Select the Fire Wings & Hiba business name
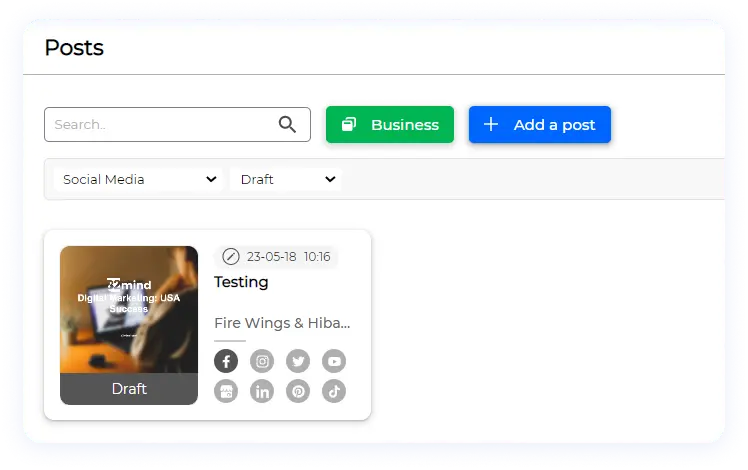 pos(282,323)
